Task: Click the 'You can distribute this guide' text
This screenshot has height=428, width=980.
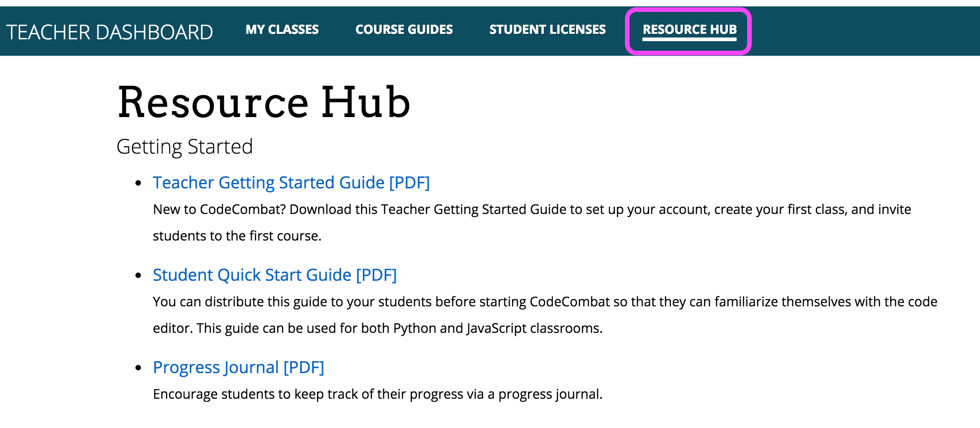Action: (544, 302)
